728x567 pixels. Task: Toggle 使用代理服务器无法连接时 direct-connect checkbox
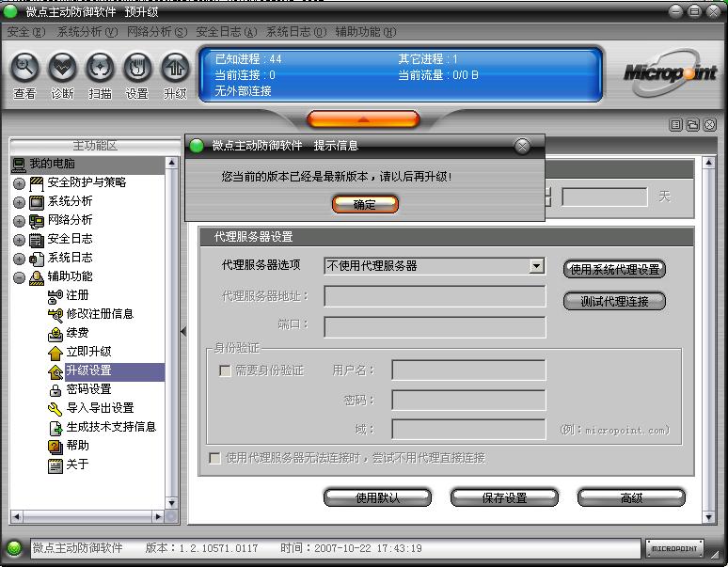coord(214,459)
